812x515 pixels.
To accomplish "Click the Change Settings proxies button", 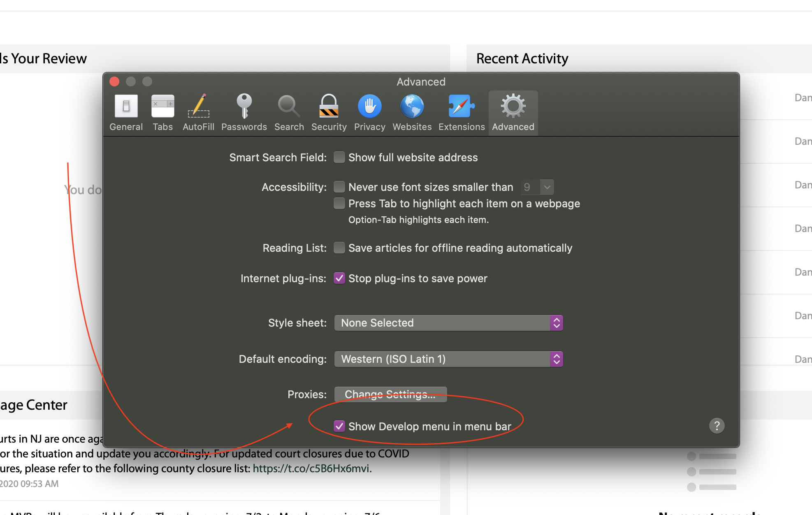I will 390,394.
